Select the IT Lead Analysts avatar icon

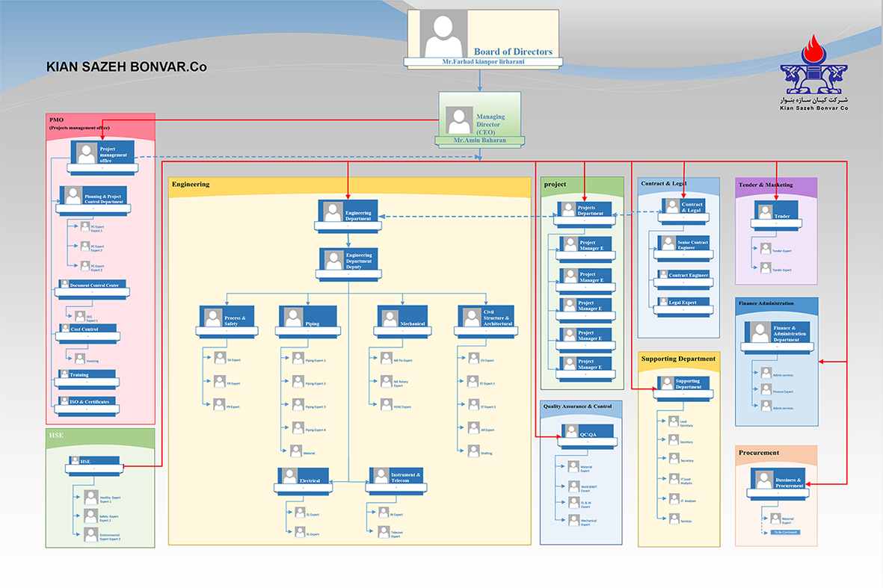[x=673, y=479]
